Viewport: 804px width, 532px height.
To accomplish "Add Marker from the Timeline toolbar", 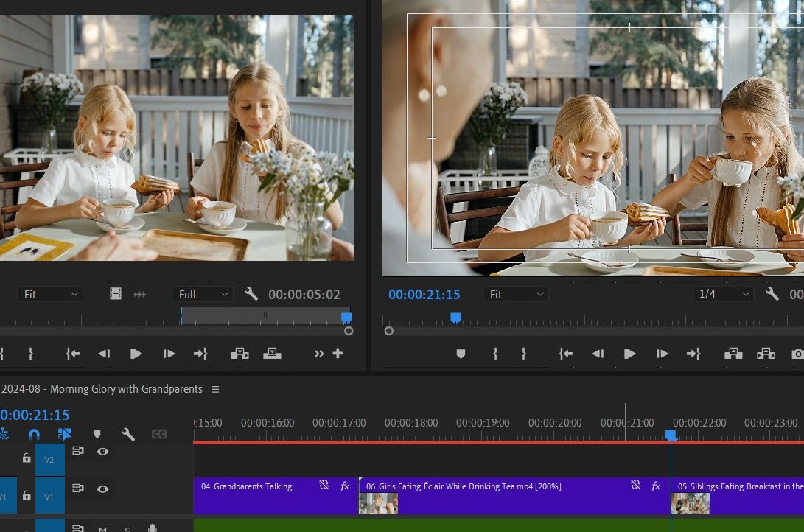I will [97, 435].
